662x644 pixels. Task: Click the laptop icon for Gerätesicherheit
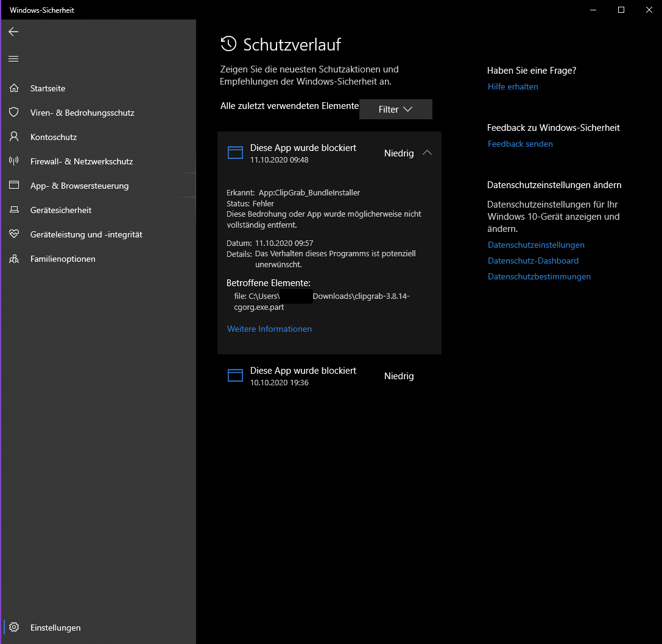[x=14, y=210]
